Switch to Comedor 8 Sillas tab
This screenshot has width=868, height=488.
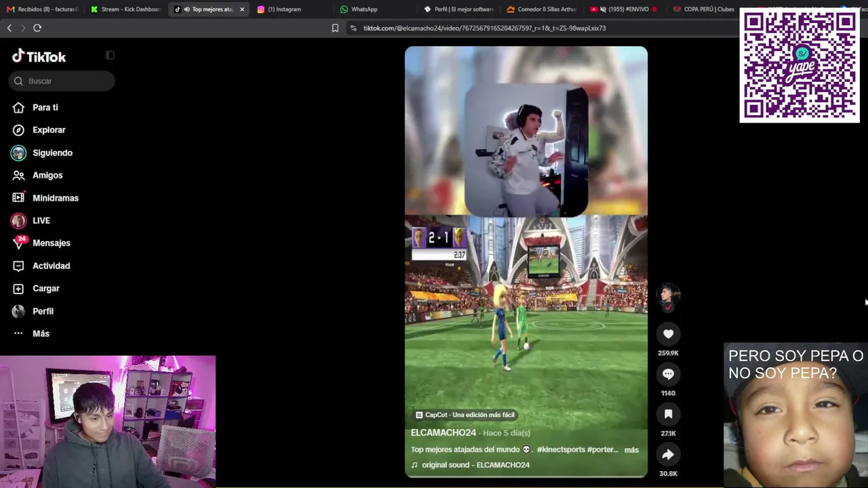coord(542,9)
